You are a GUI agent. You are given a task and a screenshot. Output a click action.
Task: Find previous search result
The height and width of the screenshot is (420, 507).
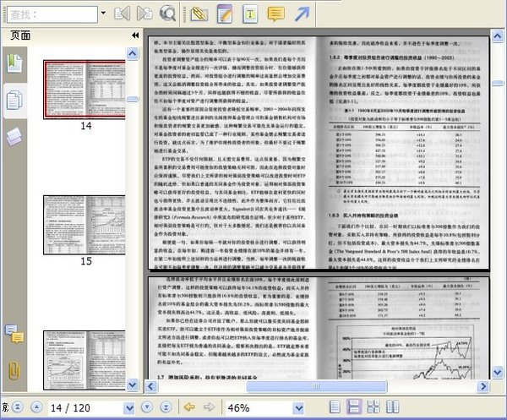[x=123, y=14]
